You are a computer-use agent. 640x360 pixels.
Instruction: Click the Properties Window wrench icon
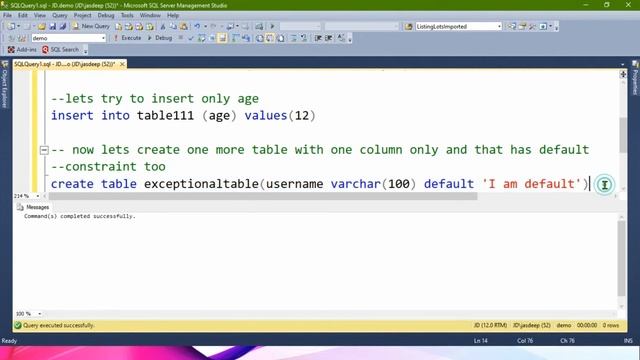[x=532, y=26]
